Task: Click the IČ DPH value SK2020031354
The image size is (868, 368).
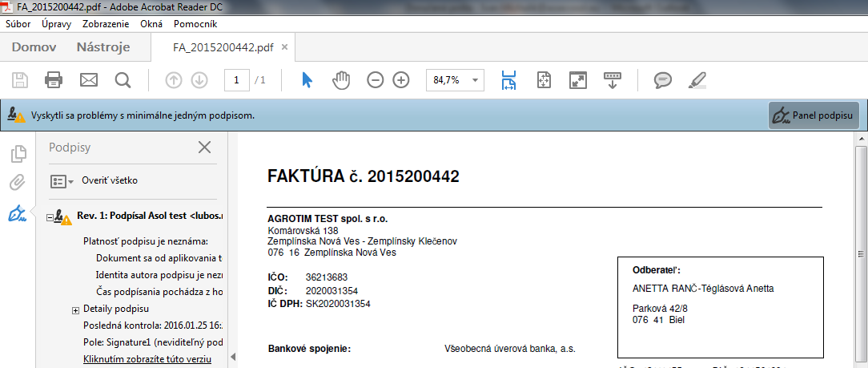Action: pyautogui.click(x=338, y=304)
